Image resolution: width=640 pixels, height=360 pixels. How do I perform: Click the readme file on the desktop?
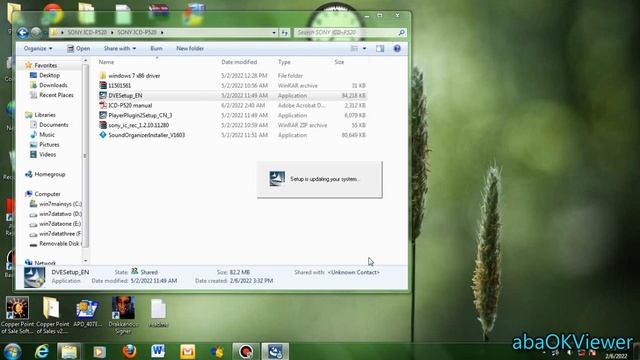158,313
